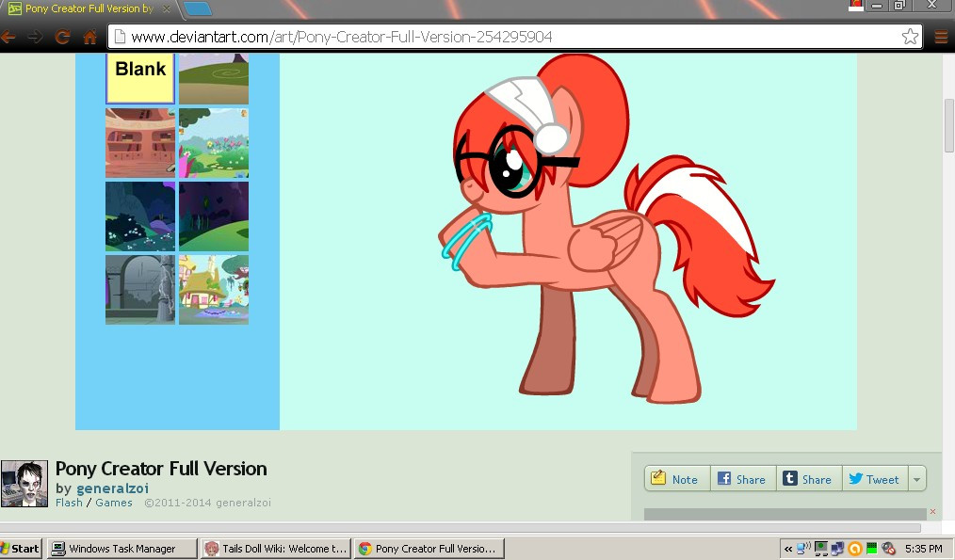Share on Facebook button
The image size is (955, 560).
743,479
